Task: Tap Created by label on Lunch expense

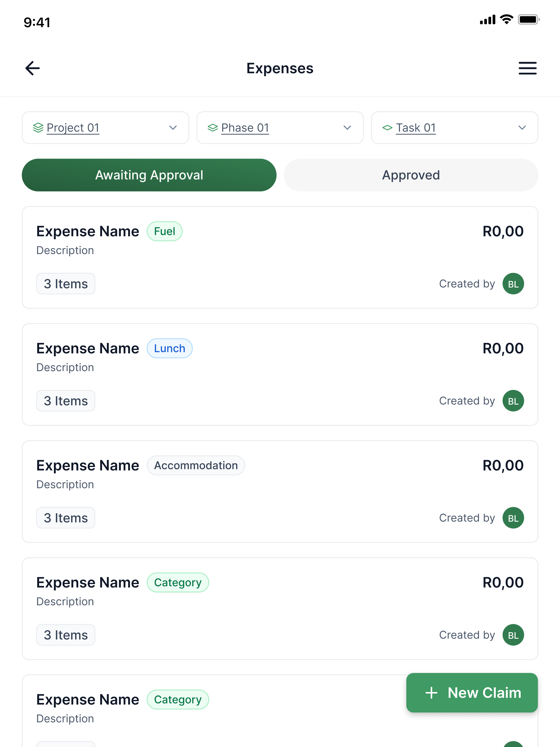Action: click(467, 401)
